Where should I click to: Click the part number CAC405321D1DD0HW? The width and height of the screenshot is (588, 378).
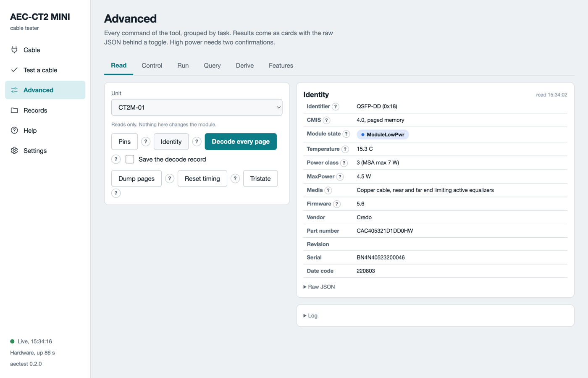click(x=385, y=231)
